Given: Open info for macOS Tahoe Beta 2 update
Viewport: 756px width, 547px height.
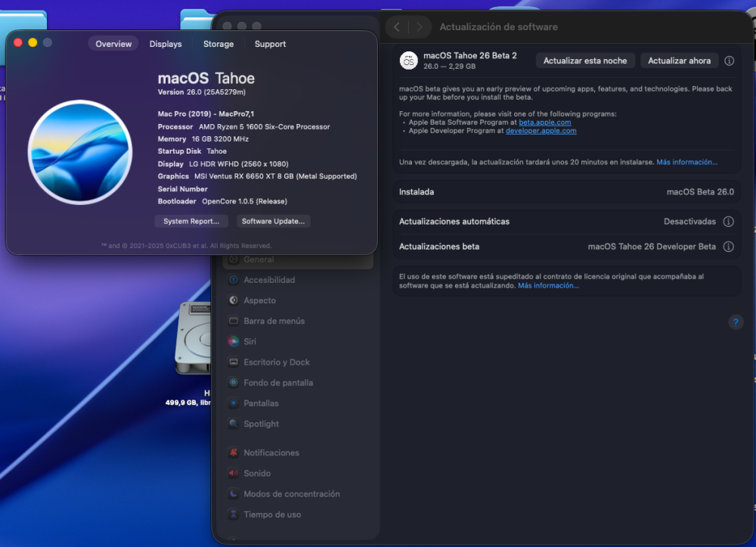Looking at the screenshot, I should 729,61.
